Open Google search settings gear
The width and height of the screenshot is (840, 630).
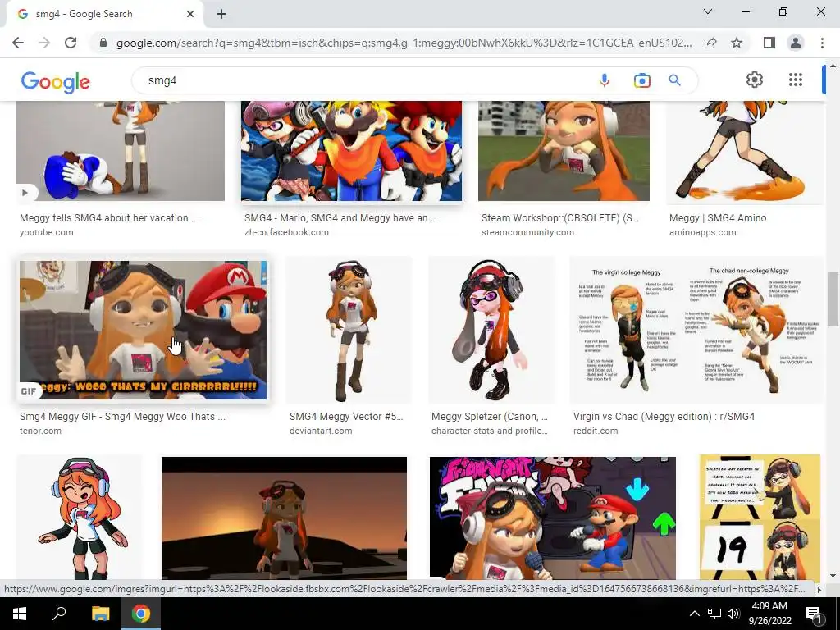pyautogui.click(x=755, y=80)
